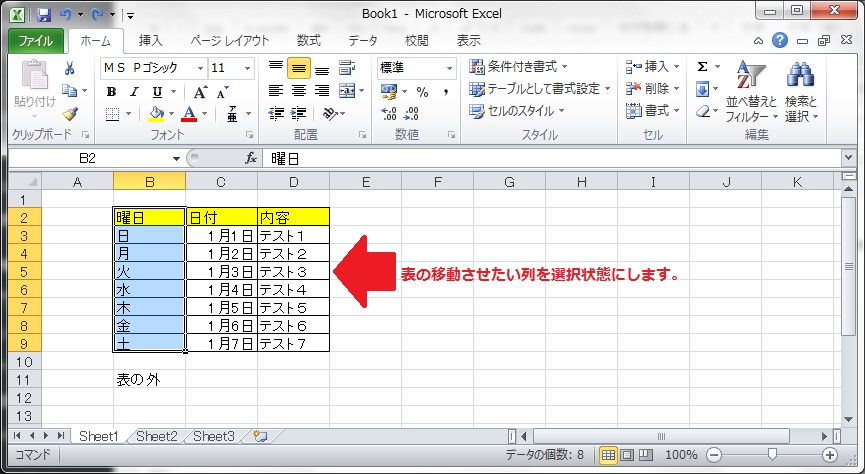This screenshot has height=474, width=865.
Task: Click the AutoSum sigma icon
Action: pos(702,67)
